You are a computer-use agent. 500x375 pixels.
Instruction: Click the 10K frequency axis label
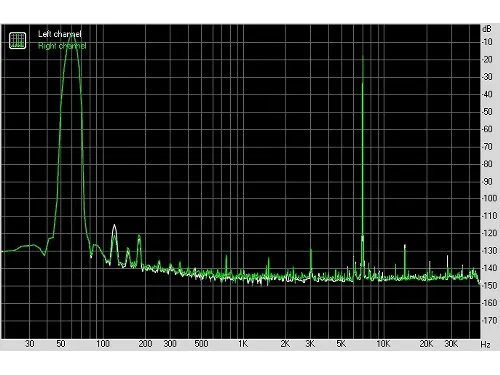[x=383, y=344]
